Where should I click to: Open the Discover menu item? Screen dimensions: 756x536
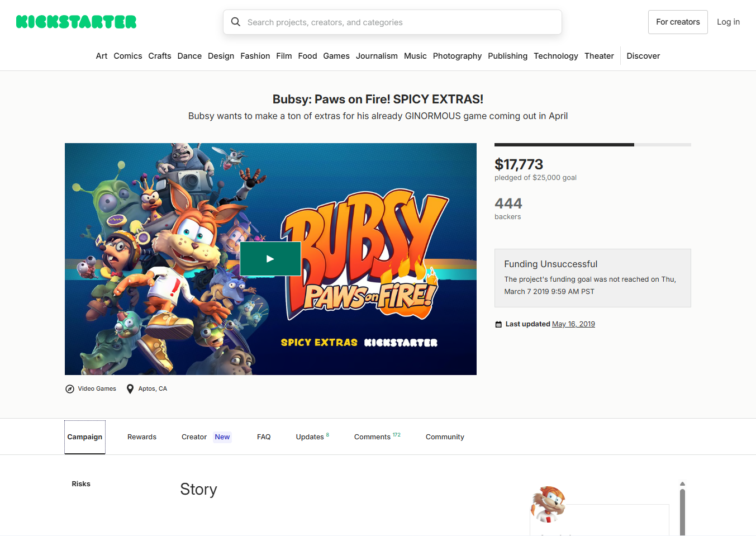point(643,56)
